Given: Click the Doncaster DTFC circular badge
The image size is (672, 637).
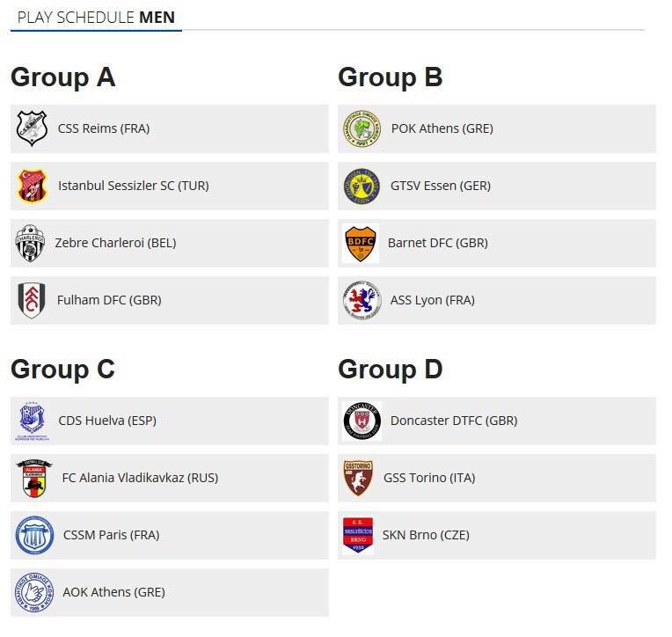Looking at the screenshot, I should pyautogui.click(x=362, y=421).
